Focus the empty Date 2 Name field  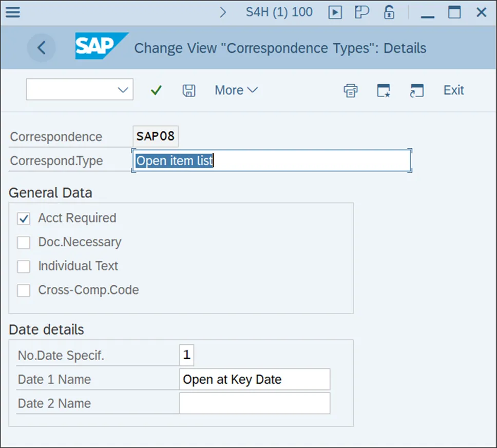click(254, 404)
